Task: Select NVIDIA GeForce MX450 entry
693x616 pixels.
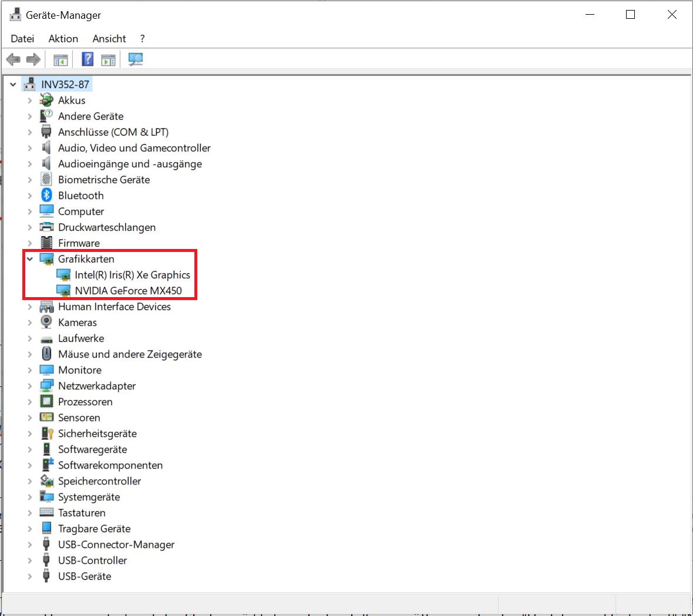Action: pos(128,291)
